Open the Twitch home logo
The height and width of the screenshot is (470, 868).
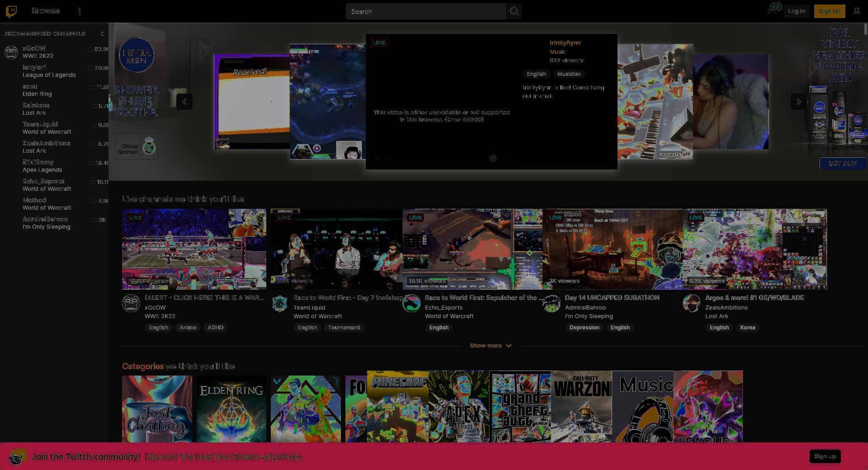(x=12, y=11)
